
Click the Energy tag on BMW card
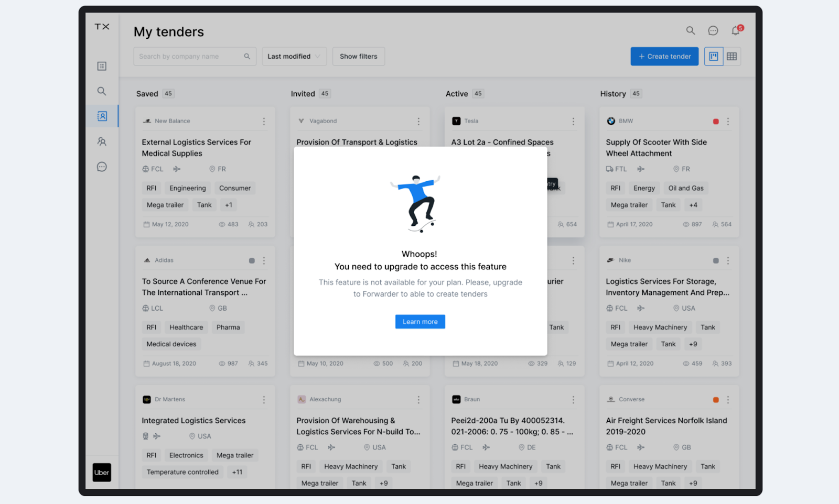[644, 188]
